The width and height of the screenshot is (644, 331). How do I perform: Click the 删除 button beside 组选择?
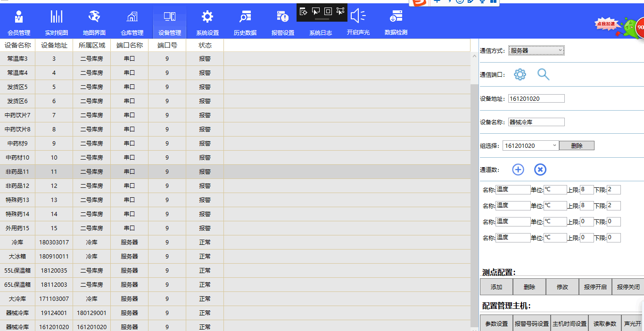(x=576, y=146)
